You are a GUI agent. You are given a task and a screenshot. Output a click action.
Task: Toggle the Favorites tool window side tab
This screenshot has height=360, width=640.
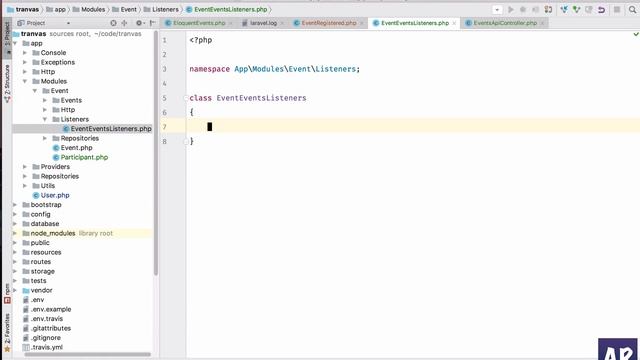coord(7,332)
